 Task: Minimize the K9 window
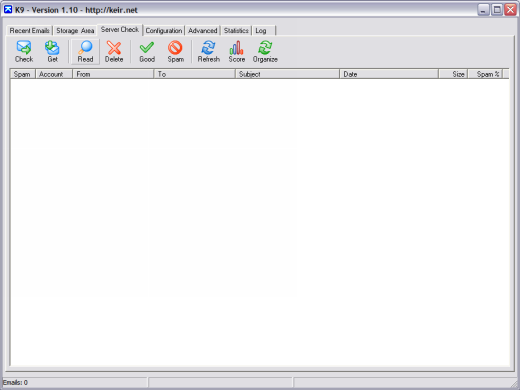click(483, 10)
